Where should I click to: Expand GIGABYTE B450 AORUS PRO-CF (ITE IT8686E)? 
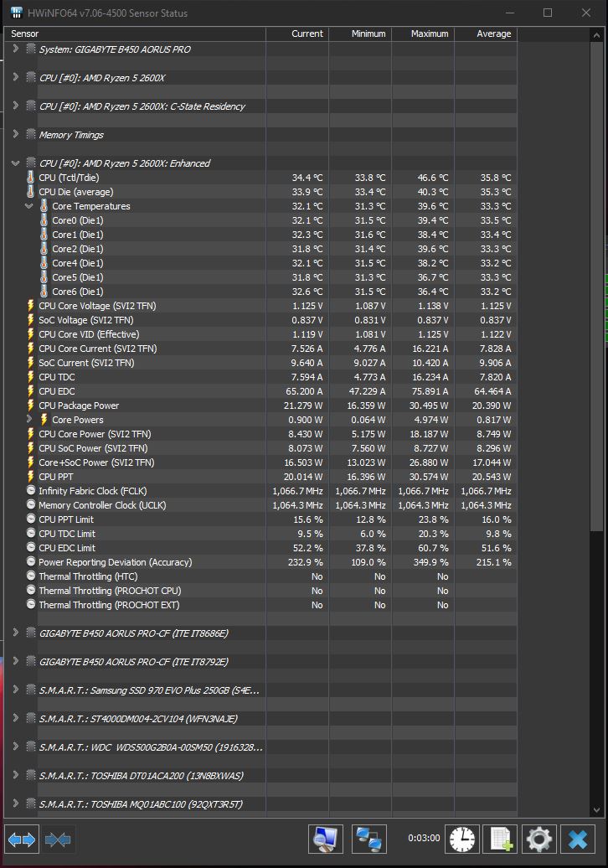15,633
